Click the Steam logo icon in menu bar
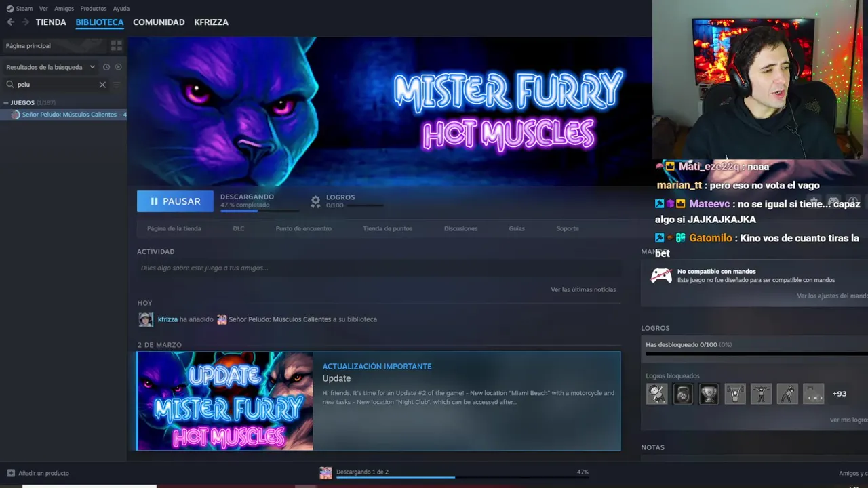The image size is (868, 488). [x=9, y=9]
